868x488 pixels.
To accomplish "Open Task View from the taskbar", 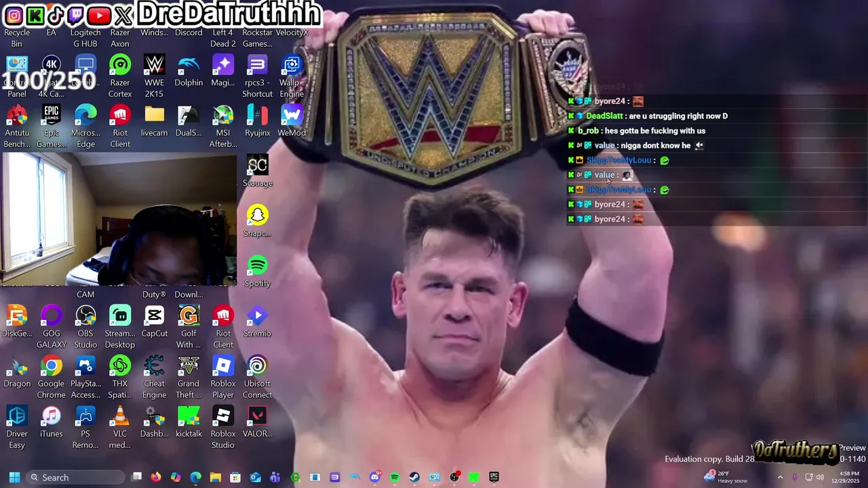I will point(136,477).
